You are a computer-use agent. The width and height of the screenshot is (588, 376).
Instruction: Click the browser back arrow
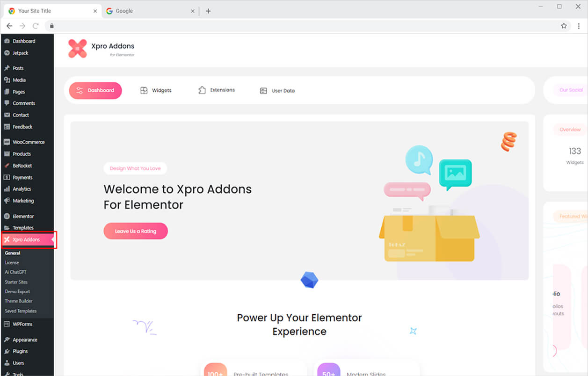(9, 26)
